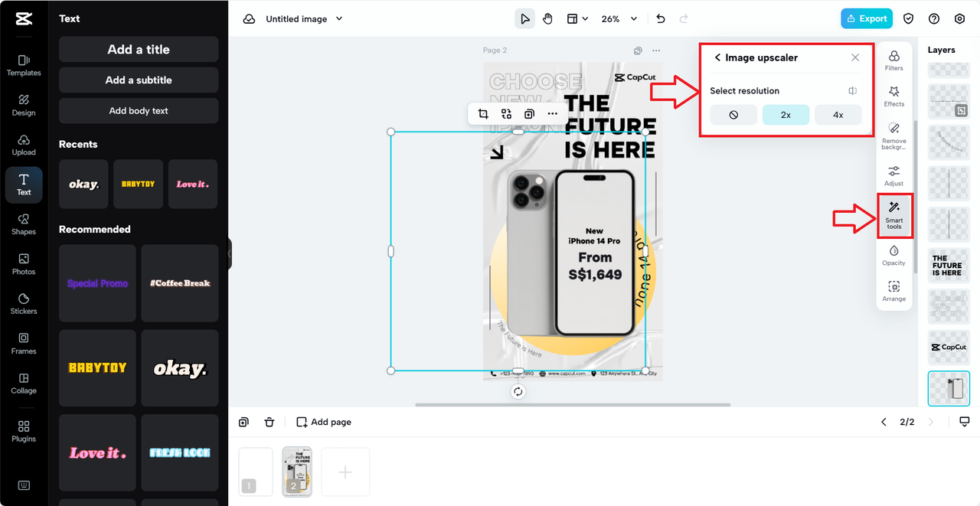Redo the last action
This screenshot has height=506, width=980.
(x=684, y=18)
